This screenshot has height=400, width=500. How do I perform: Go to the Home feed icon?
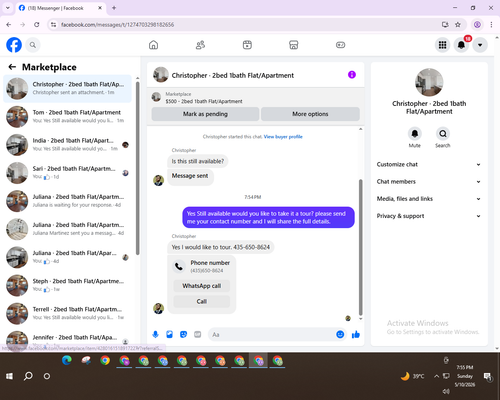153,45
